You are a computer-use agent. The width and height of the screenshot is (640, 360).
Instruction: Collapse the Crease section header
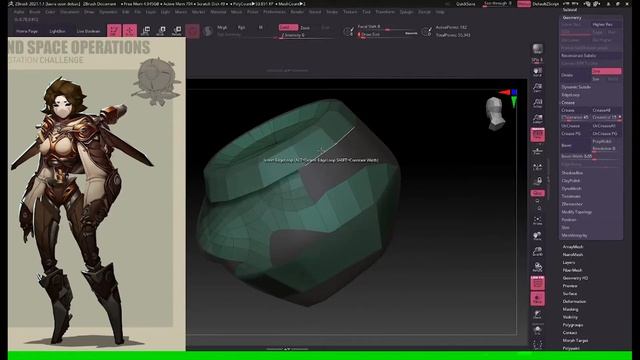pyautogui.click(x=568, y=102)
